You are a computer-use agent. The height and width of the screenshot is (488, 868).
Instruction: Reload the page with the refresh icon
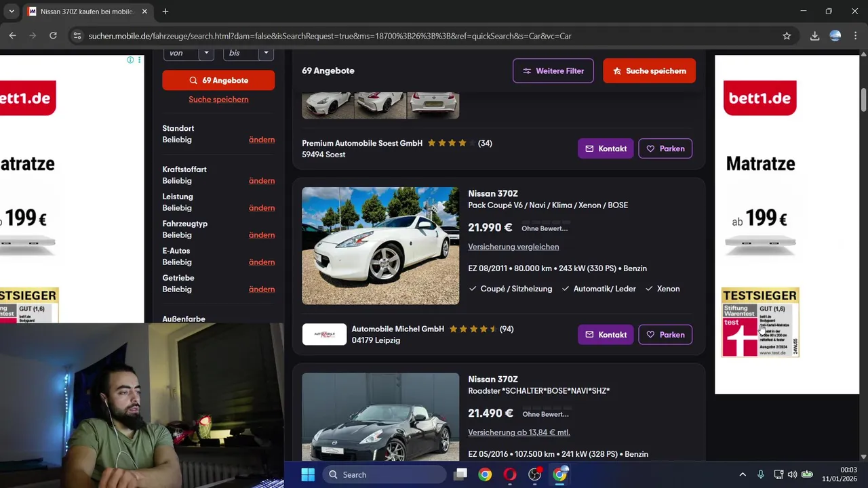53,35
